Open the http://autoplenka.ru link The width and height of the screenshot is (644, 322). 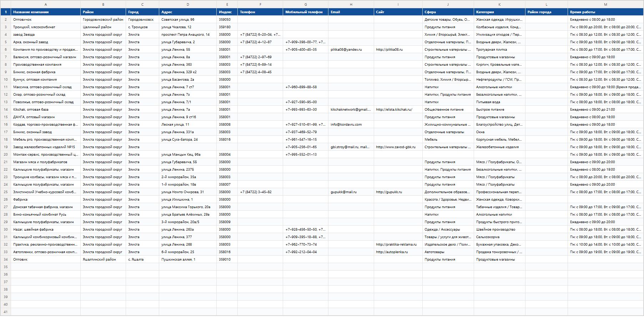click(392, 252)
